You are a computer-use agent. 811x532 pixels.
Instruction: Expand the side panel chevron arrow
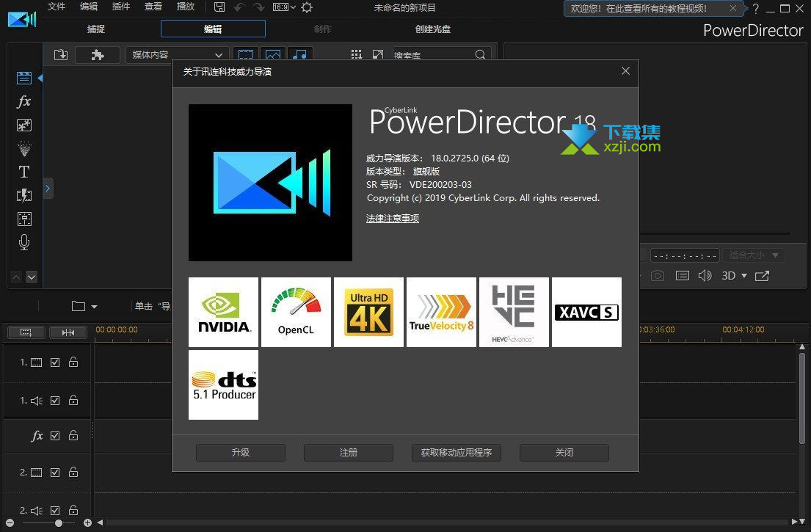48,188
